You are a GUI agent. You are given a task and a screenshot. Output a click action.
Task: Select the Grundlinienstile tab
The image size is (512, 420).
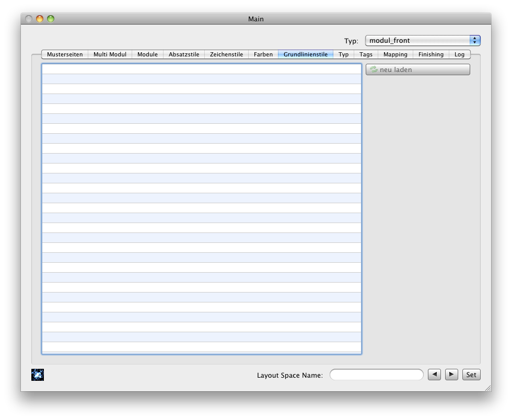(306, 54)
